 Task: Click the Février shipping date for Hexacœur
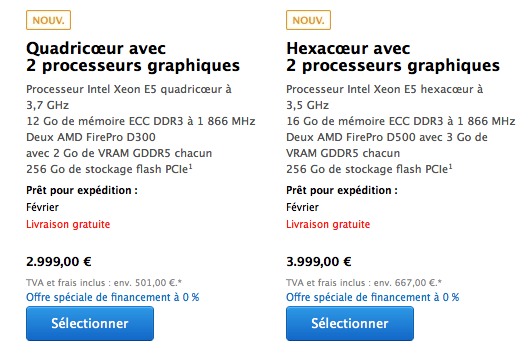tap(302, 207)
